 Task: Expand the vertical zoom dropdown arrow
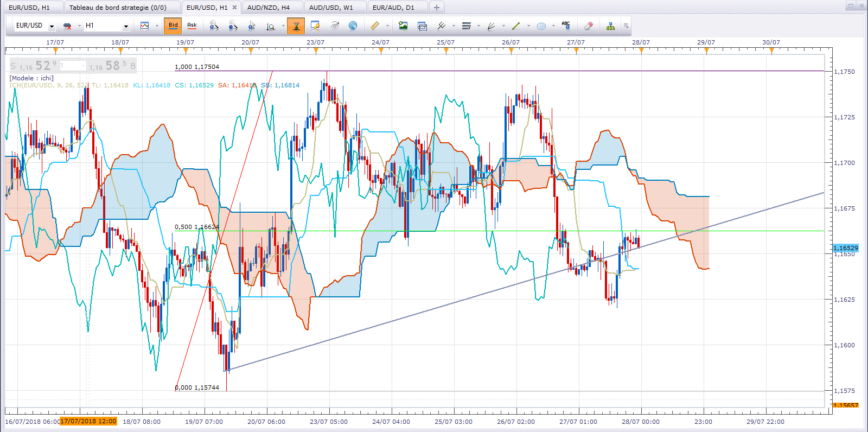click(x=283, y=26)
